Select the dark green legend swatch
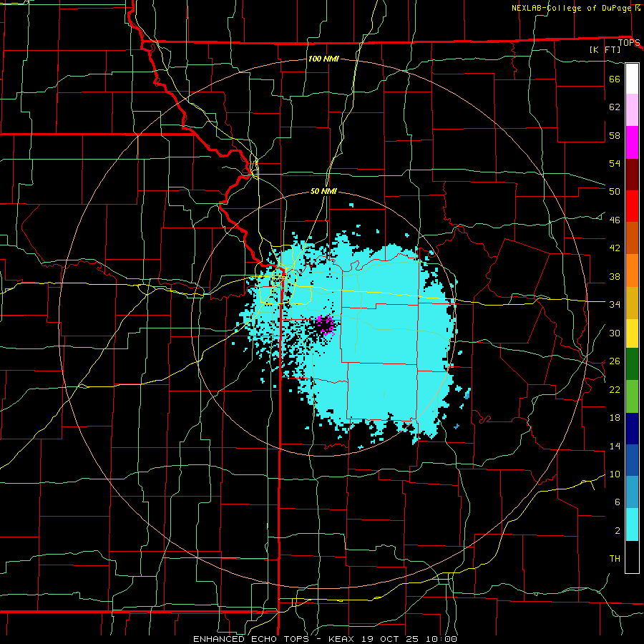This screenshot has height=644, width=644. [632, 364]
